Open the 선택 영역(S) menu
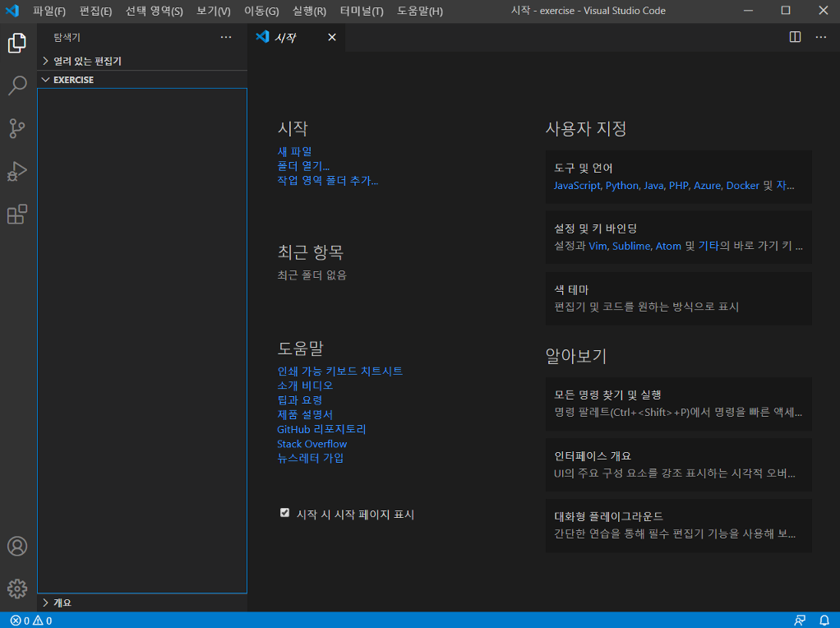This screenshot has width=840, height=628. 155,11
